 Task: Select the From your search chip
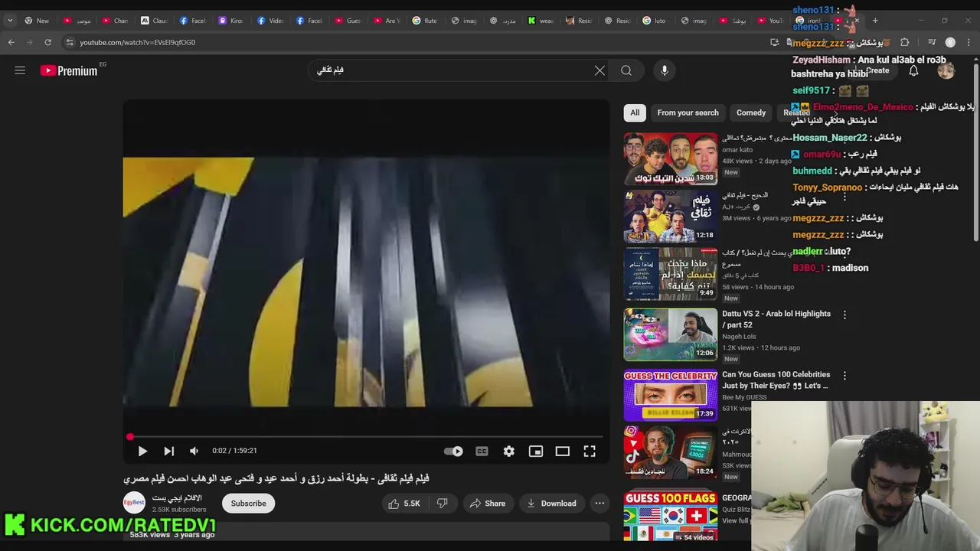click(x=688, y=112)
